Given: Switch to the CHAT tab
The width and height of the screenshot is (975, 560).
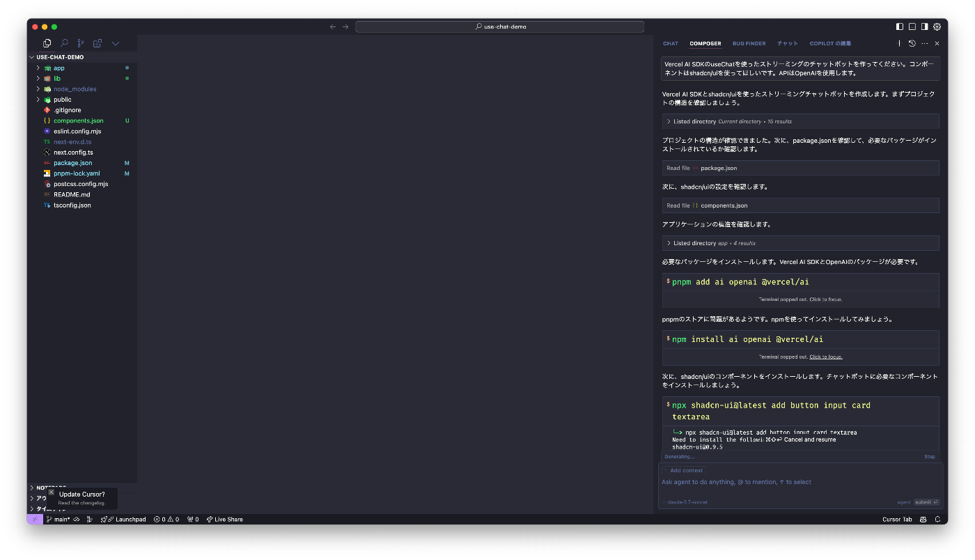Looking at the screenshot, I should tap(671, 43).
